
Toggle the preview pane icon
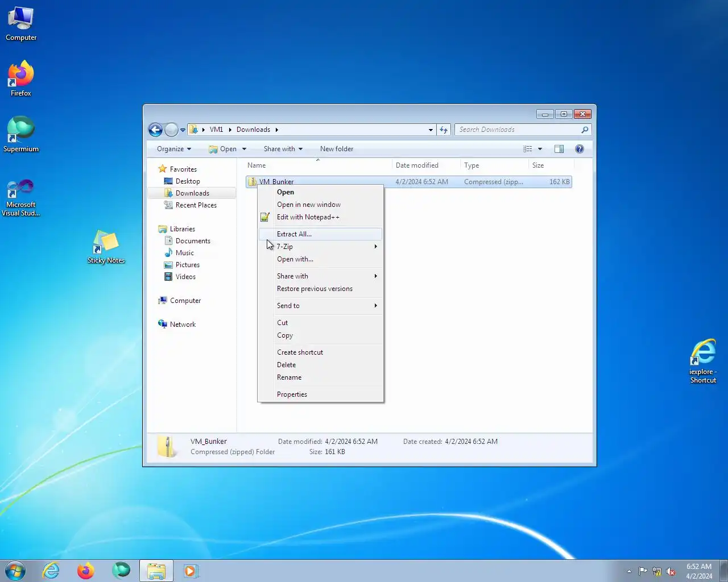[x=559, y=149]
